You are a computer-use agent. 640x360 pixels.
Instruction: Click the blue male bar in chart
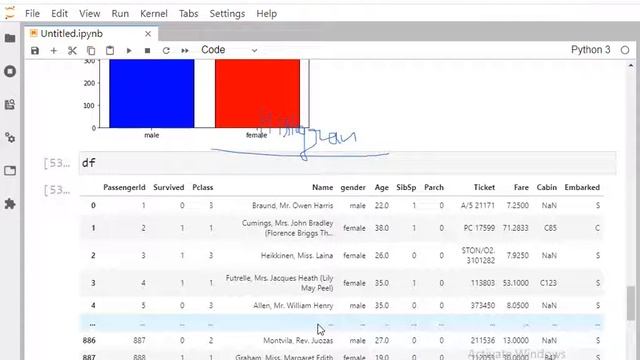[152, 93]
